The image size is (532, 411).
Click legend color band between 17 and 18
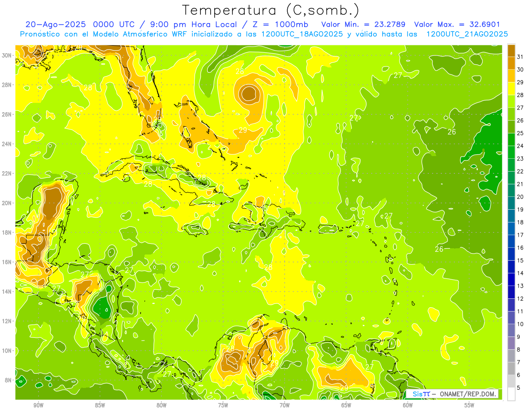511,228
